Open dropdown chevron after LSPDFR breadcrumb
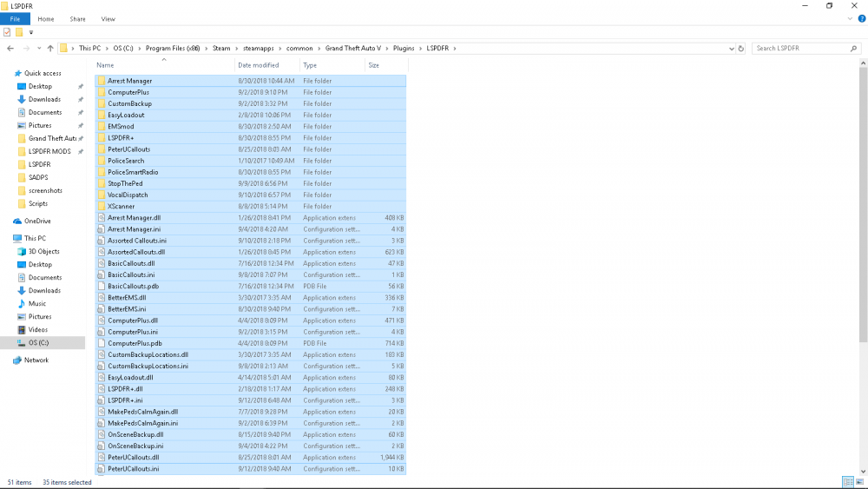 tap(455, 49)
